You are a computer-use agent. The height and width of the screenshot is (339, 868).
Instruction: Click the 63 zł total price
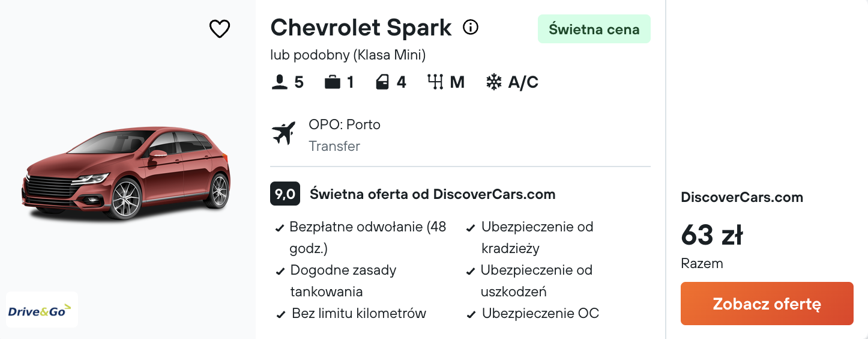point(712,235)
